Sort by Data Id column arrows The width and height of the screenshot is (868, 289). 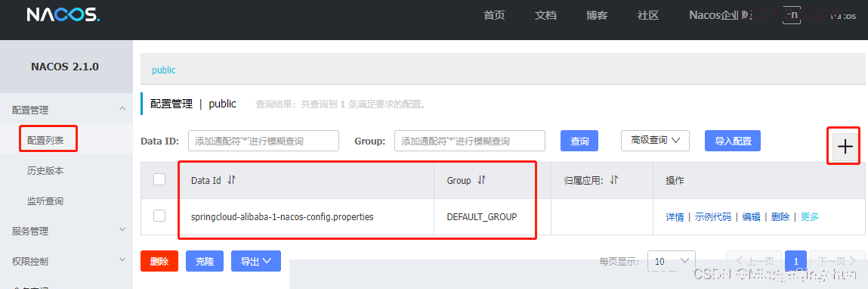(232, 180)
